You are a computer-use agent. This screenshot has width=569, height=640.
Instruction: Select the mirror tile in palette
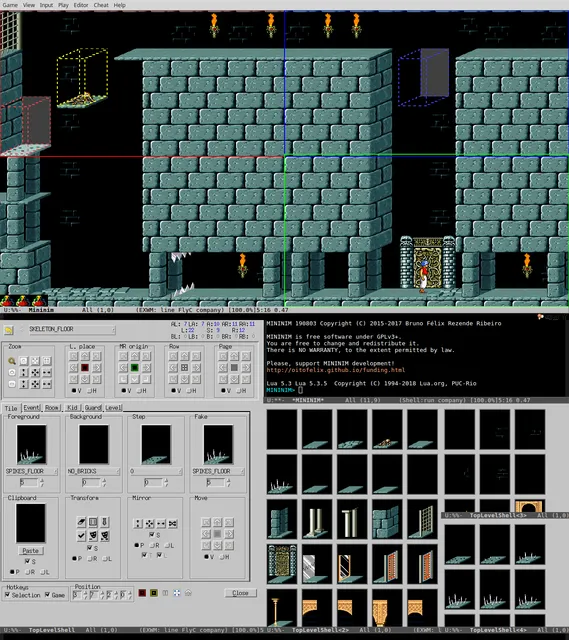coord(352,564)
